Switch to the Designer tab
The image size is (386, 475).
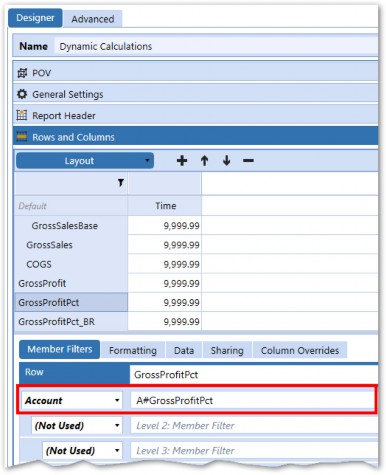[35, 18]
